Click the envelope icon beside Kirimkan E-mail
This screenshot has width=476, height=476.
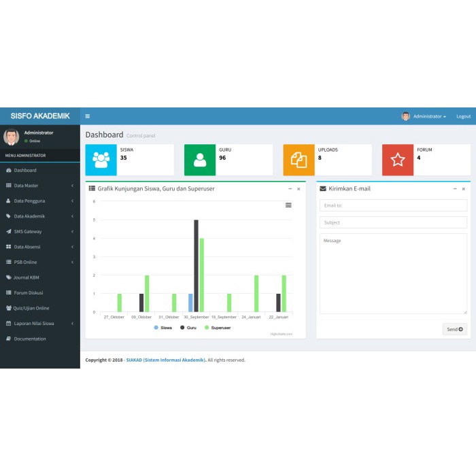pos(323,189)
